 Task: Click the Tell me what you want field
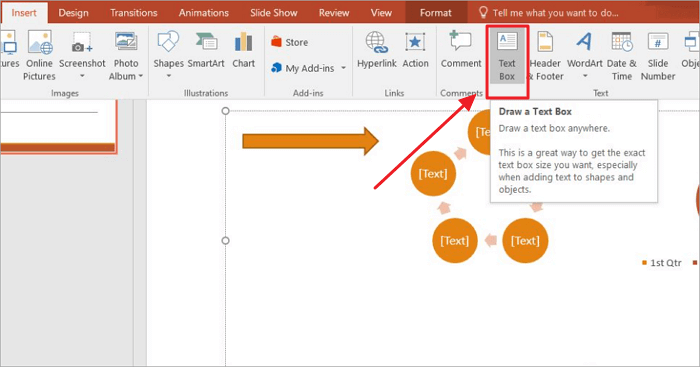555,13
